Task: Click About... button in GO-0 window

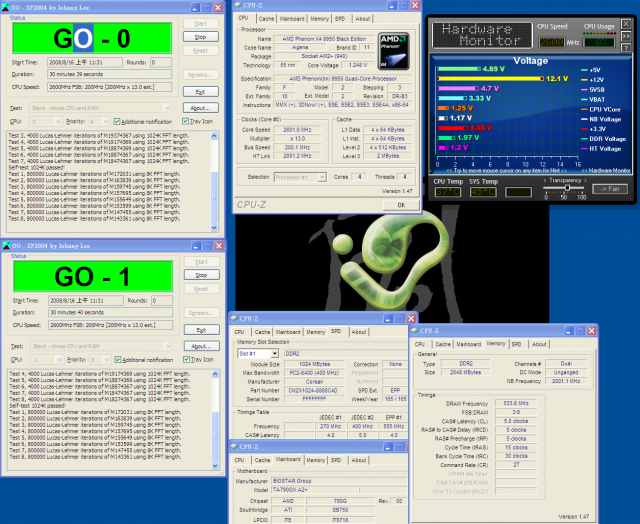Action: [x=200, y=108]
